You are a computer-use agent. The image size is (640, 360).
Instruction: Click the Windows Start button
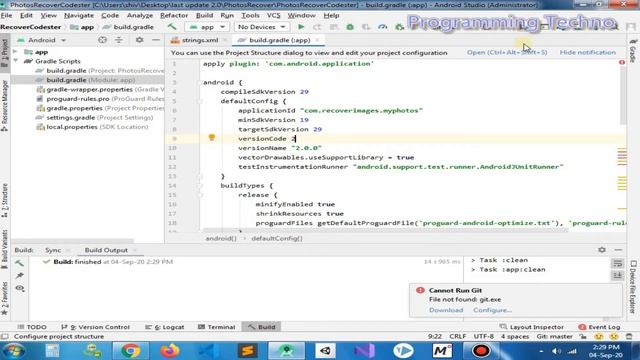(14, 351)
